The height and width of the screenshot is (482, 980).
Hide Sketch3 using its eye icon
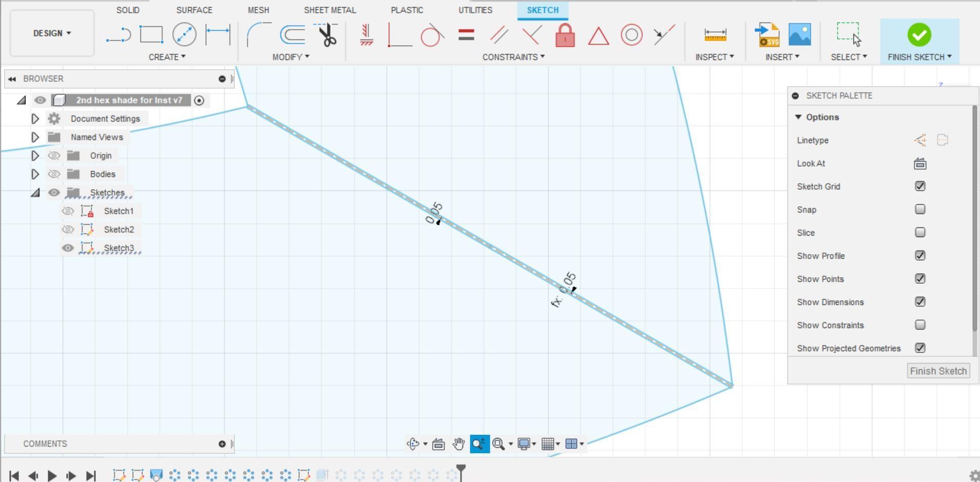[x=68, y=248]
